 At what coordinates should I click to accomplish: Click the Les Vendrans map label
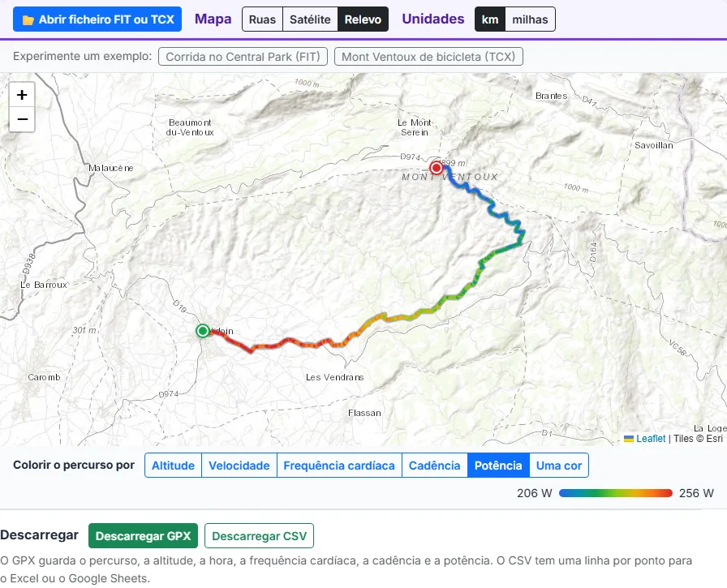click(x=335, y=377)
